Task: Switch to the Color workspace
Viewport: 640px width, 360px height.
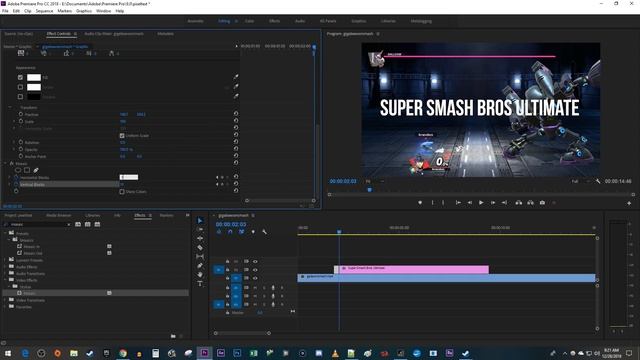Action: click(249, 21)
